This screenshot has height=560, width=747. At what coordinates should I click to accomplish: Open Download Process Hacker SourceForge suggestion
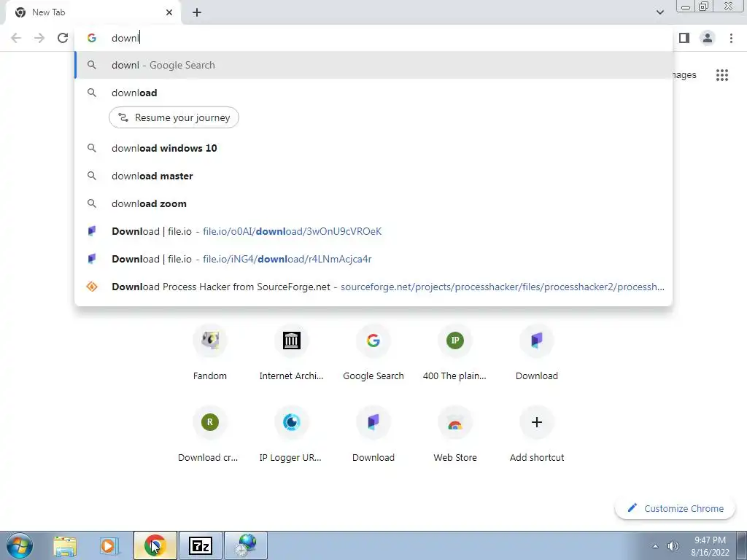pyautogui.click(x=373, y=287)
